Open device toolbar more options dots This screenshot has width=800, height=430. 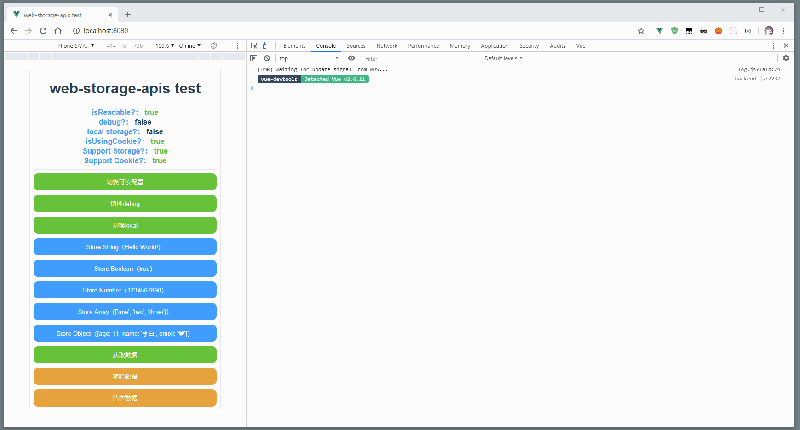click(x=237, y=45)
